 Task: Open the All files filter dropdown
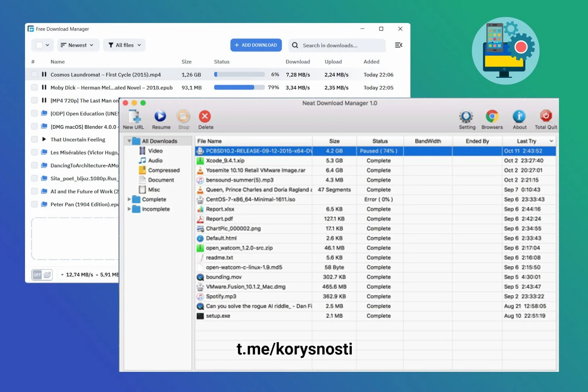pos(124,45)
